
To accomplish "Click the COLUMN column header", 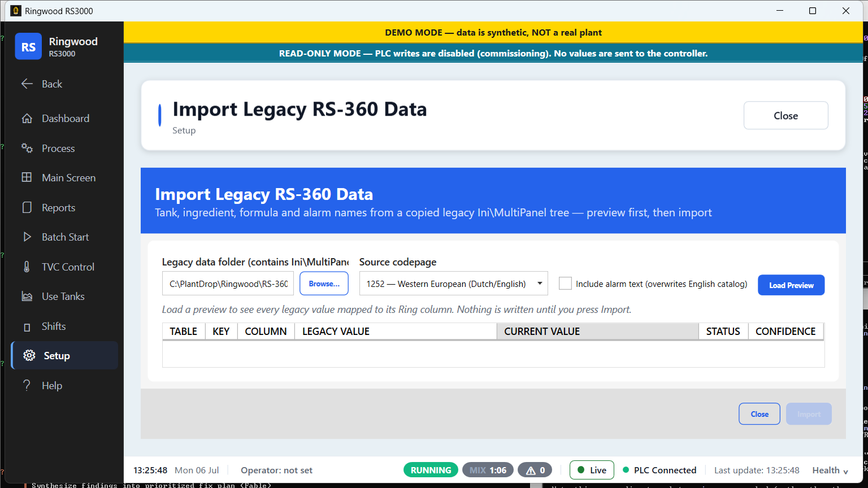I will click(x=266, y=332).
